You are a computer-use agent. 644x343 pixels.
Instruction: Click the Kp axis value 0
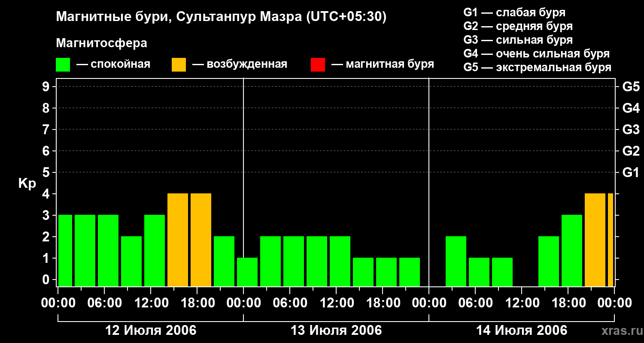(x=47, y=280)
